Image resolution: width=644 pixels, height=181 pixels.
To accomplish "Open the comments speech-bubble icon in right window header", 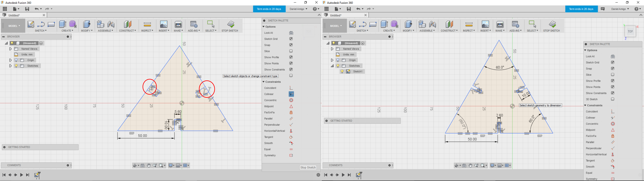I will [603, 9].
